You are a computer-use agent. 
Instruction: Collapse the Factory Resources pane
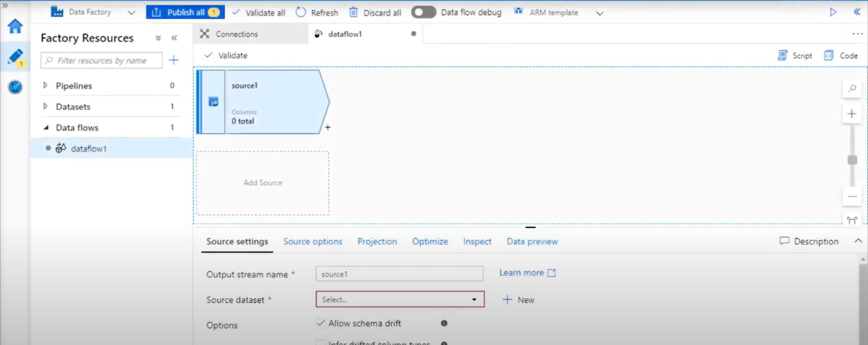click(174, 38)
